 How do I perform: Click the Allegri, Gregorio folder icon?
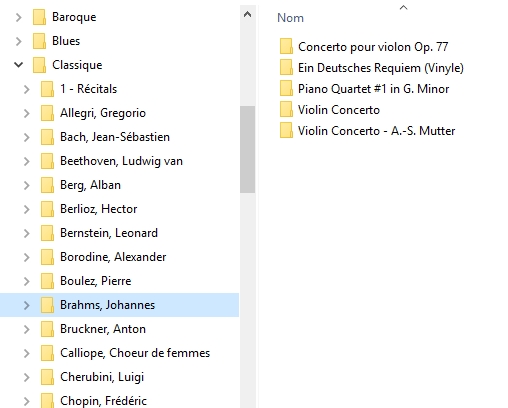point(47,113)
